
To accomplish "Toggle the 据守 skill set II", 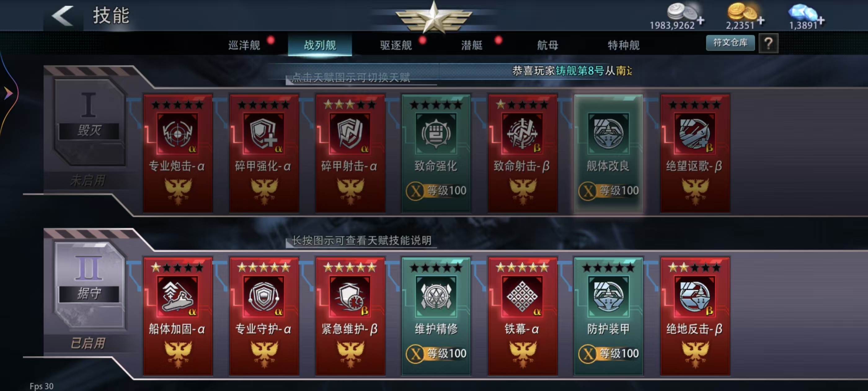I will point(89,285).
